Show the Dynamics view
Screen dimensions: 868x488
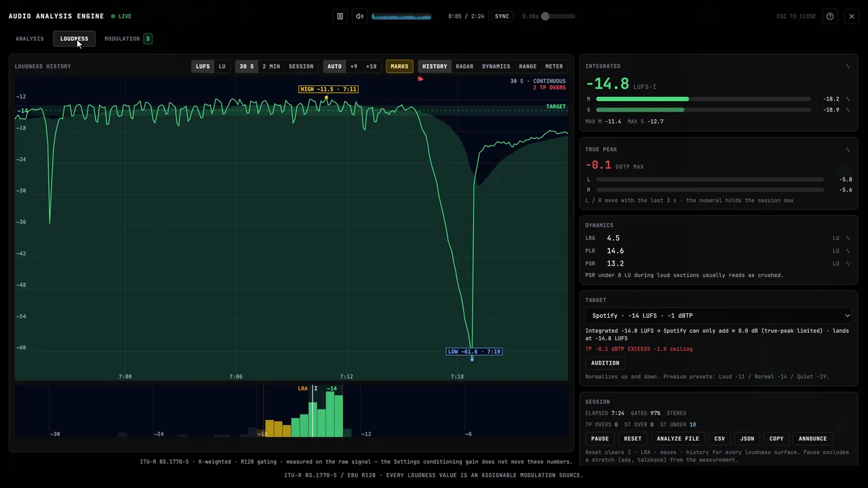[x=496, y=66]
